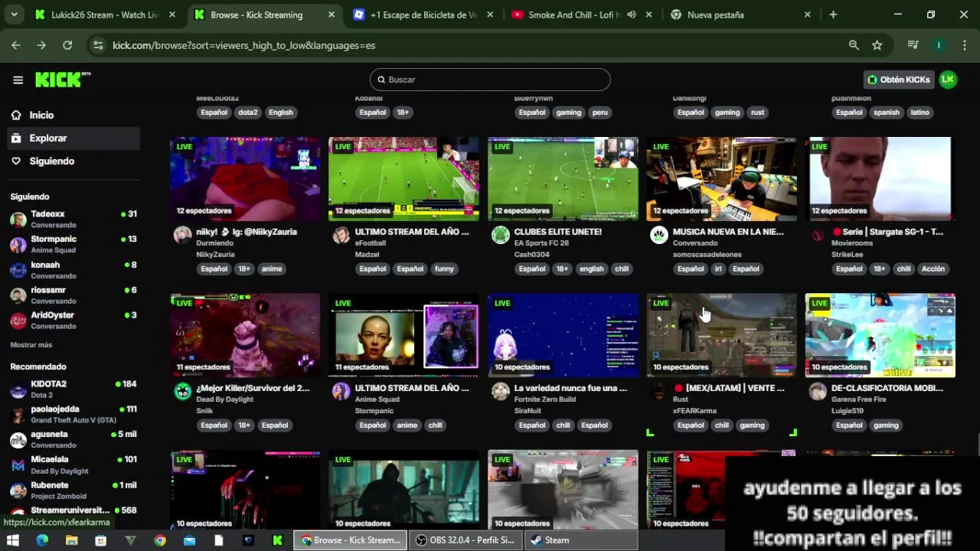Open Fortnite Zero Build category link
Screen dimensions: 980x551
544,399
